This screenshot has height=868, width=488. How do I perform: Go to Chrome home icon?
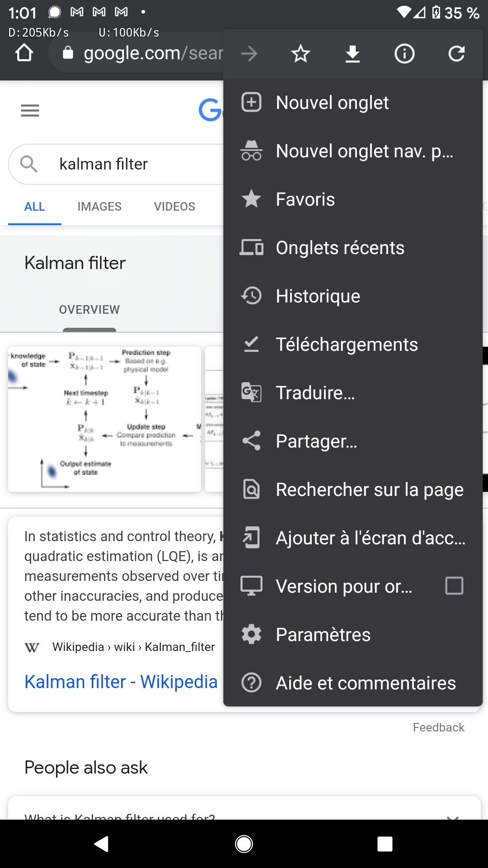[x=24, y=53]
